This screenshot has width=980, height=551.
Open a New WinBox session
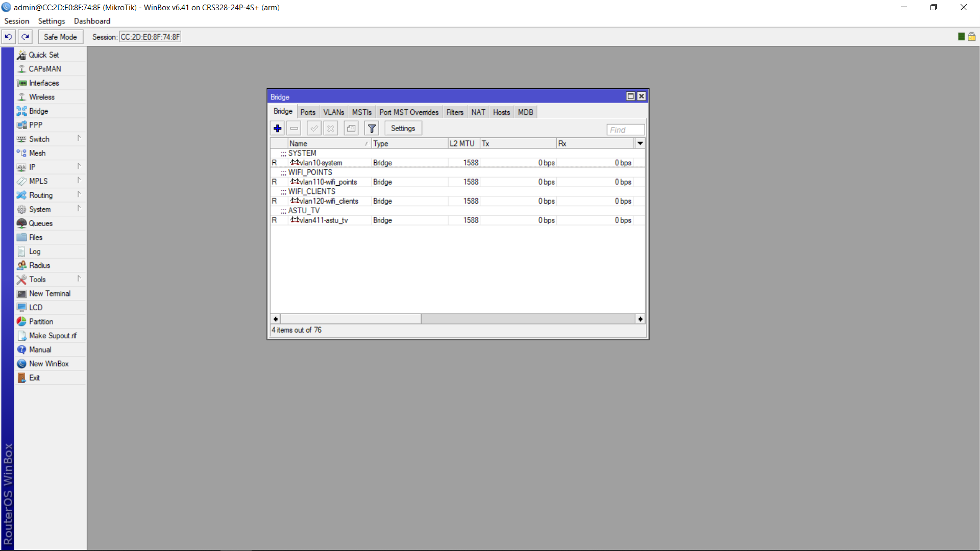[x=50, y=363]
